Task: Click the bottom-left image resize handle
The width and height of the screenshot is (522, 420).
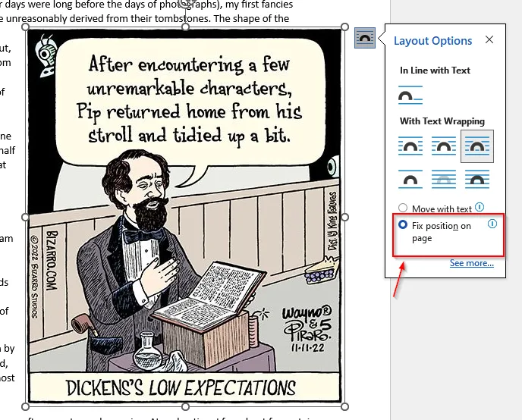Action: click(x=25, y=406)
